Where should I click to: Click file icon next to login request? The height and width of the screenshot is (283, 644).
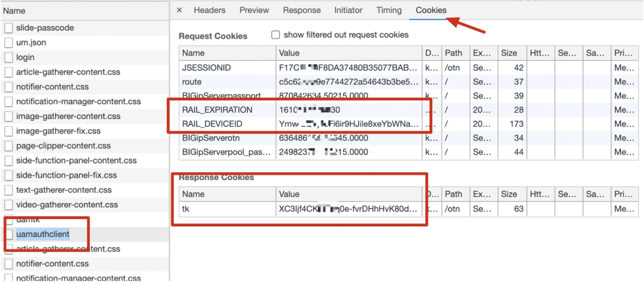[8, 57]
